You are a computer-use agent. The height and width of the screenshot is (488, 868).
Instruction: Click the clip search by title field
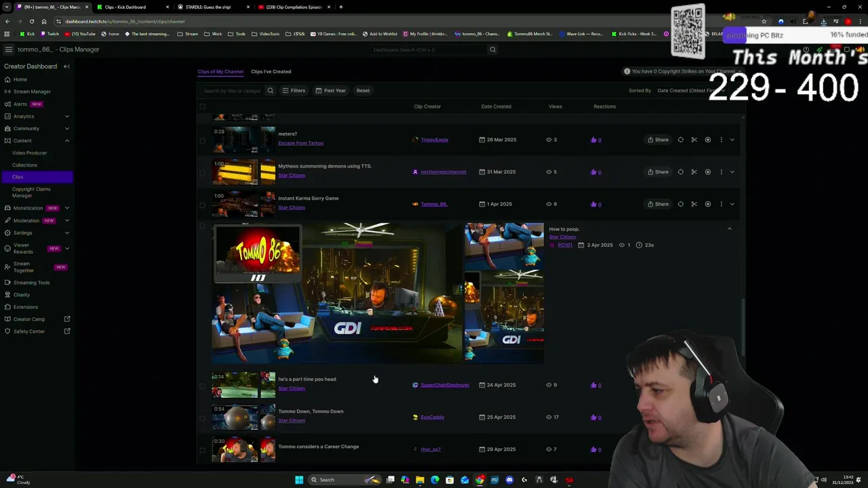(232, 91)
